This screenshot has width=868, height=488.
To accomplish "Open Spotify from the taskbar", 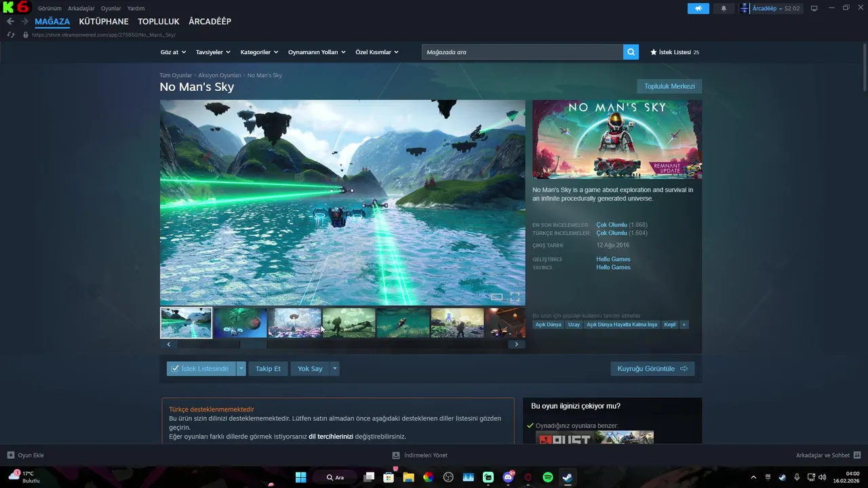I will [548, 477].
